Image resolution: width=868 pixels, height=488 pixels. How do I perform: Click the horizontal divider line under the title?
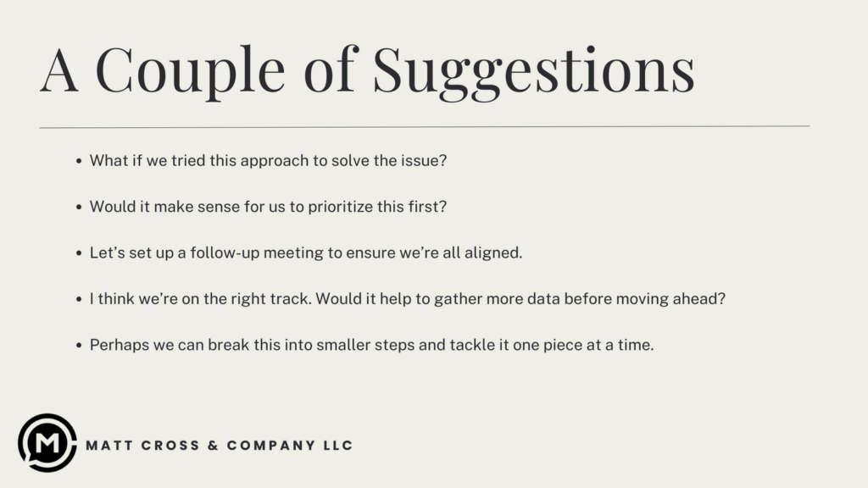(424, 127)
